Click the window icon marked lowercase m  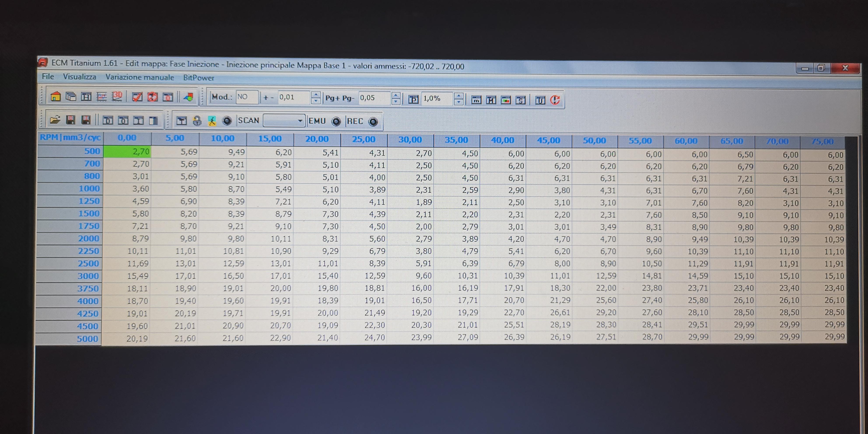476,100
